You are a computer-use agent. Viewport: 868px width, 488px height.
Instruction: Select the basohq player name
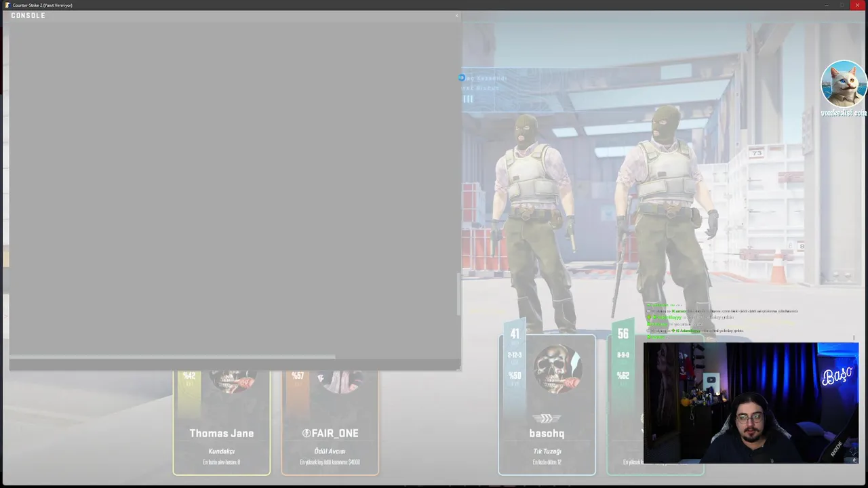coord(547,433)
